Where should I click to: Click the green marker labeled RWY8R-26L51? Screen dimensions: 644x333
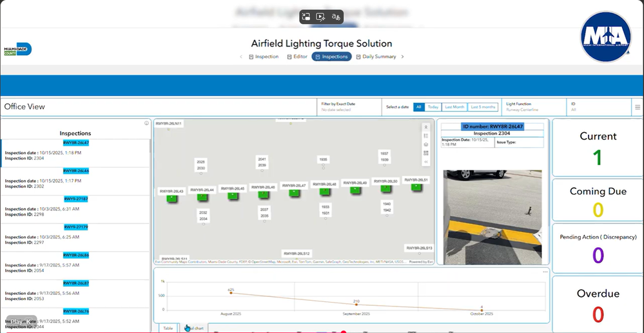[416, 187]
